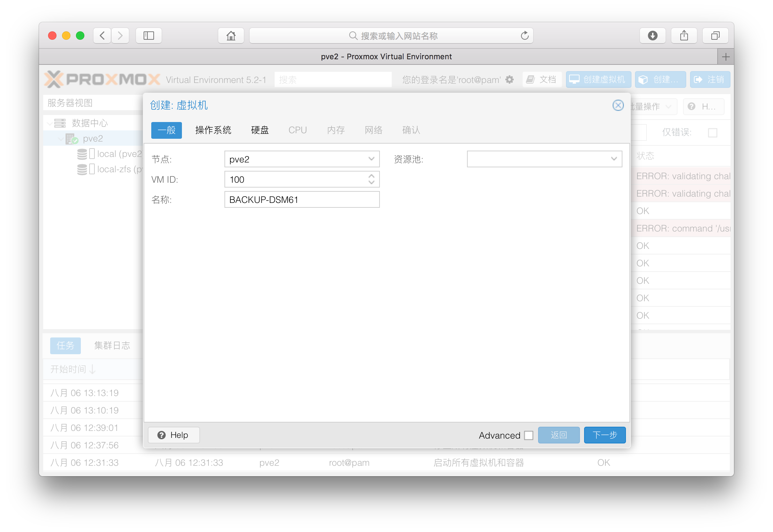Image resolution: width=773 pixels, height=532 pixels.
Task: Click the sort arrow by start time
Action: click(92, 369)
